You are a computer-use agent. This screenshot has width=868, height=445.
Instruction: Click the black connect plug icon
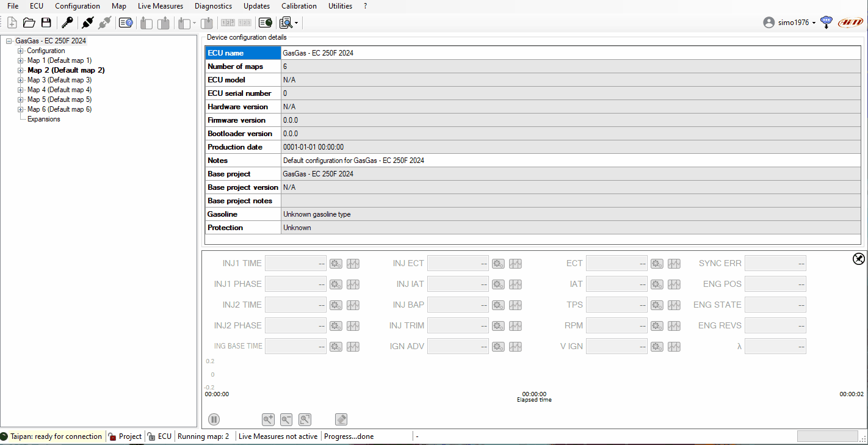(x=87, y=23)
